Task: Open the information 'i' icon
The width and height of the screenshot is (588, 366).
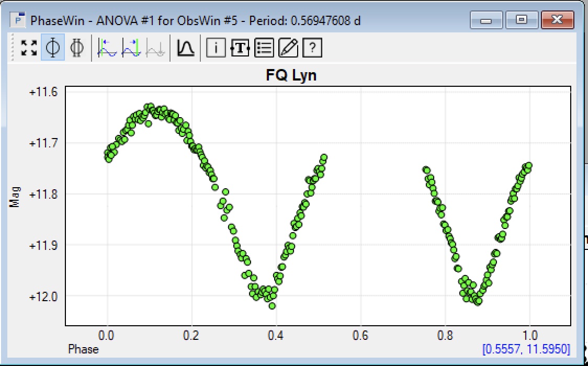Action: pos(216,48)
